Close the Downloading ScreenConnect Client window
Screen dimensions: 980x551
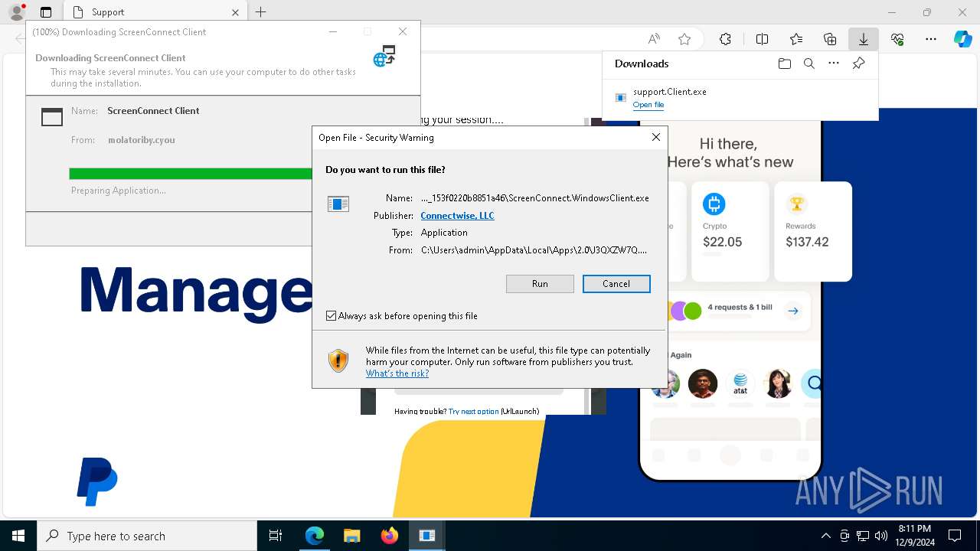[x=403, y=31]
